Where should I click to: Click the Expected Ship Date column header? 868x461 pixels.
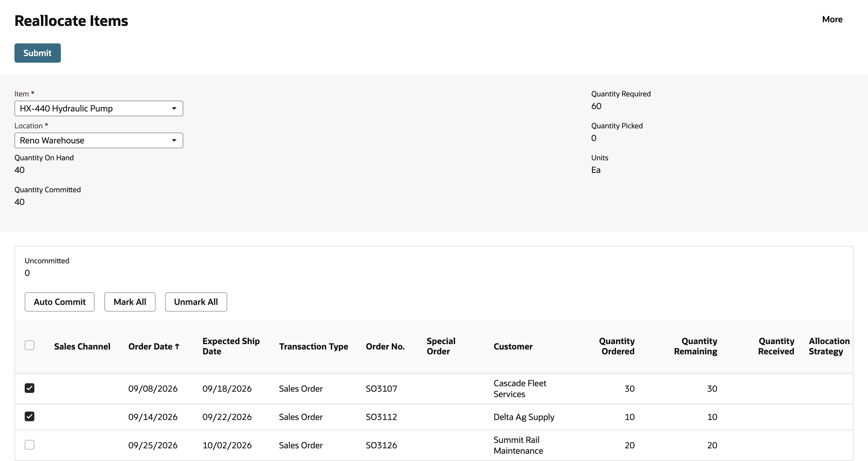231,346
